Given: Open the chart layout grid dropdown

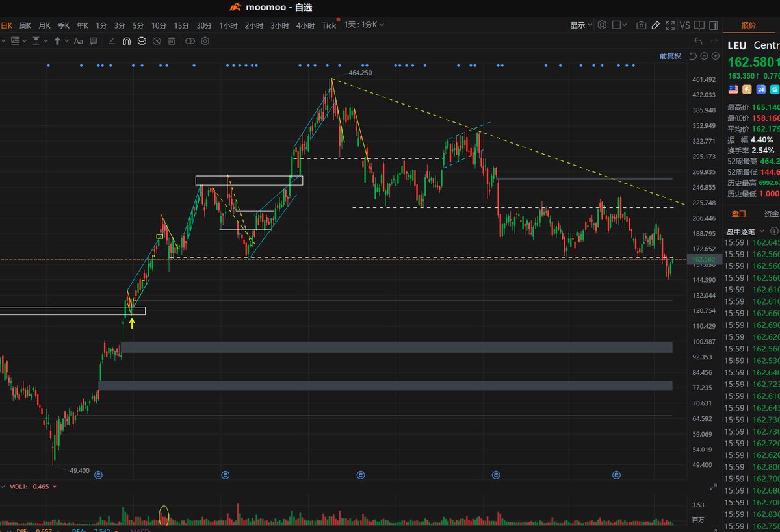Looking at the screenshot, I should (619, 25).
